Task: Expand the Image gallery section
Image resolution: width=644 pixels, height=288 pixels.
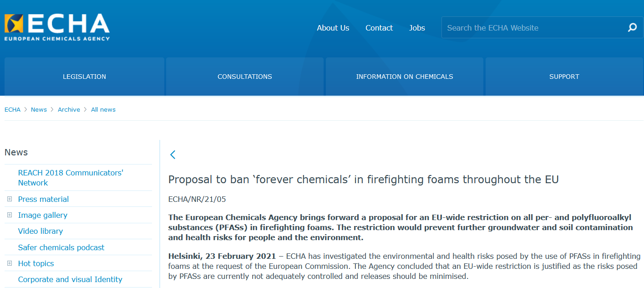Action: (x=10, y=215)
